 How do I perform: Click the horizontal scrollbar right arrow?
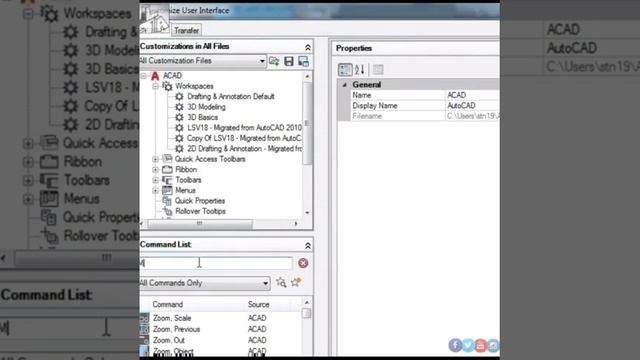point(296,224)
